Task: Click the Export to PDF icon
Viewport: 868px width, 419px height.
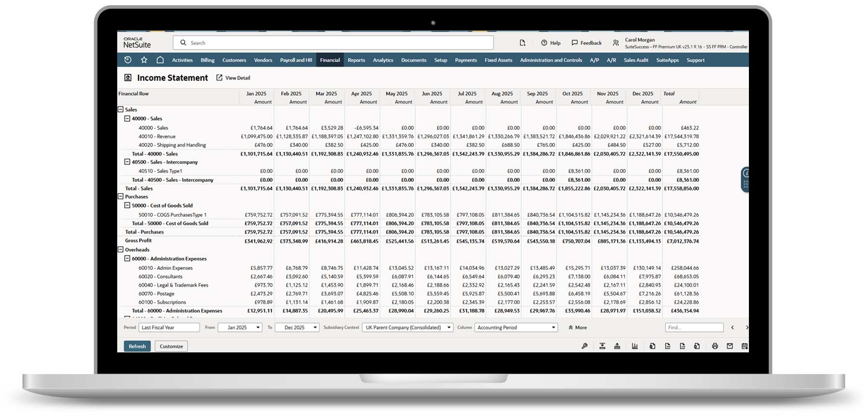Action: click(667, 346)
